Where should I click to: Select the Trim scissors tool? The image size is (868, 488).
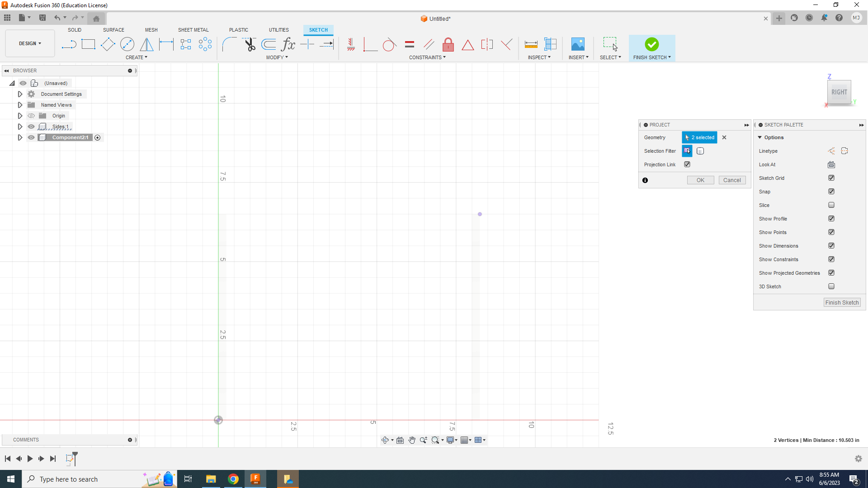click(250, 44)
